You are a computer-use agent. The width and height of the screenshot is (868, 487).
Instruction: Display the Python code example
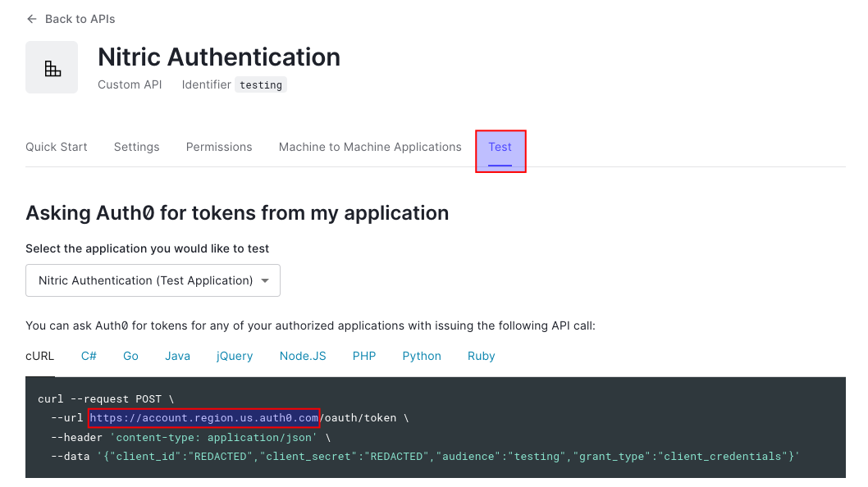422,356
